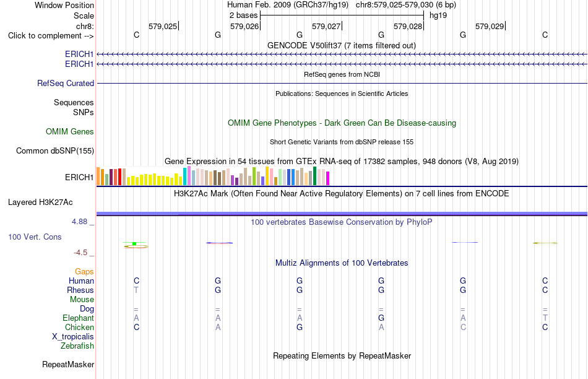588x379 pixels.
Task: Open the RefSeq Curated track label
Action: pyautogui.click(x=65, y=84)
